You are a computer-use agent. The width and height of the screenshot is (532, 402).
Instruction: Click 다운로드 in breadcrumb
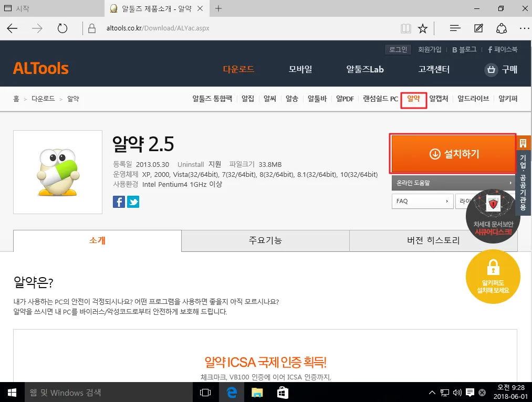[x=43, y=99]
